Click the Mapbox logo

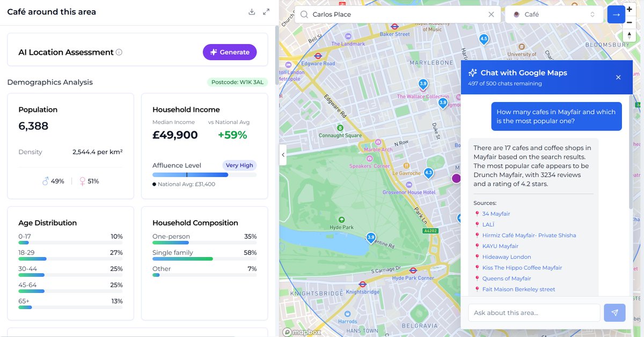point(302,332)
